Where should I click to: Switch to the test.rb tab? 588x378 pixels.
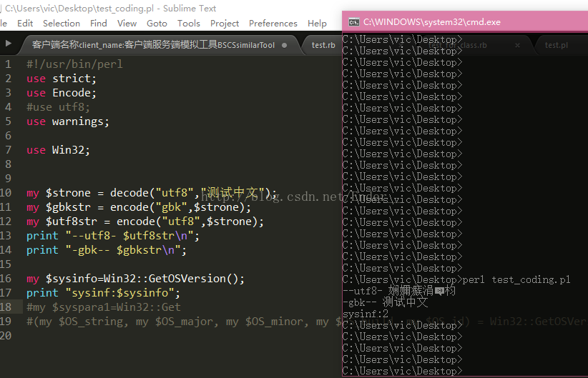[x=323, y=45]
